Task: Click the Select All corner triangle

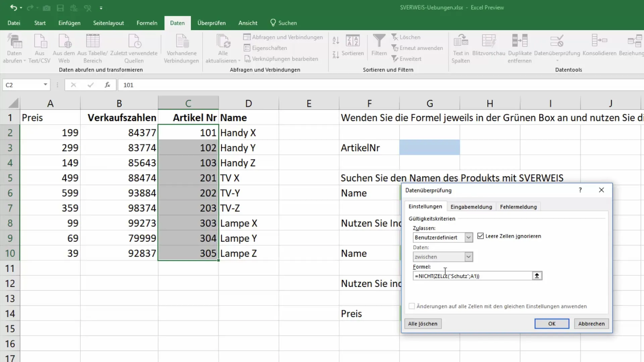Action: click(x=13, y=103)
